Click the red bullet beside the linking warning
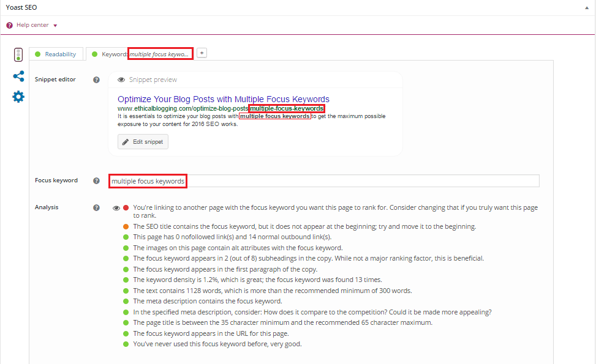Viewport: 596px width, 364px height. [x=125, y=207]
